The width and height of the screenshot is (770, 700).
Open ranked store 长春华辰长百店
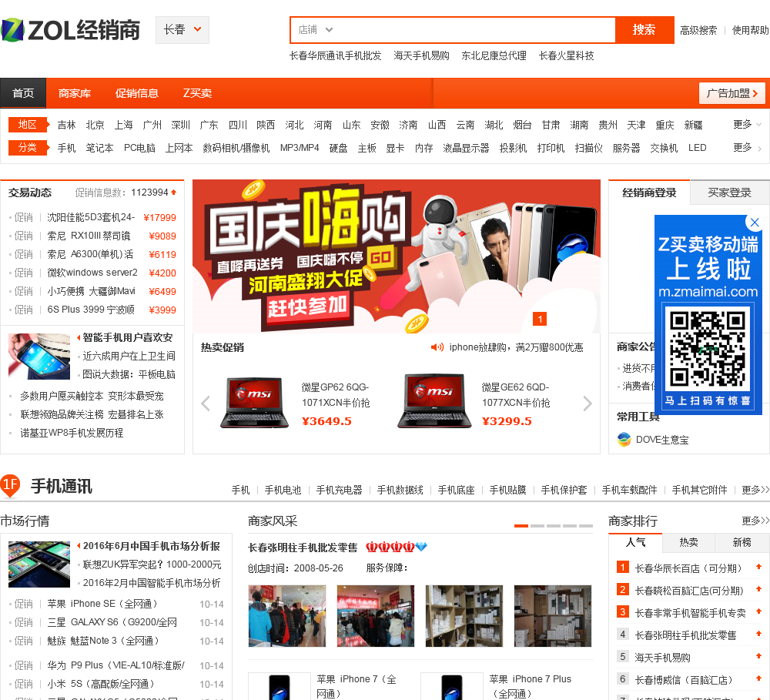(688, 568)
